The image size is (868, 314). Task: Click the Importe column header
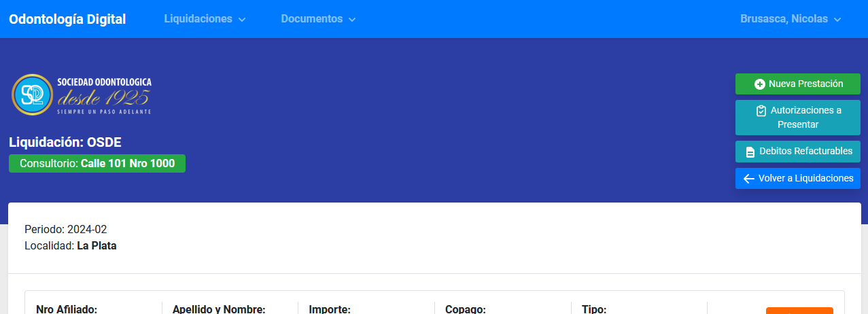[330, 309]
